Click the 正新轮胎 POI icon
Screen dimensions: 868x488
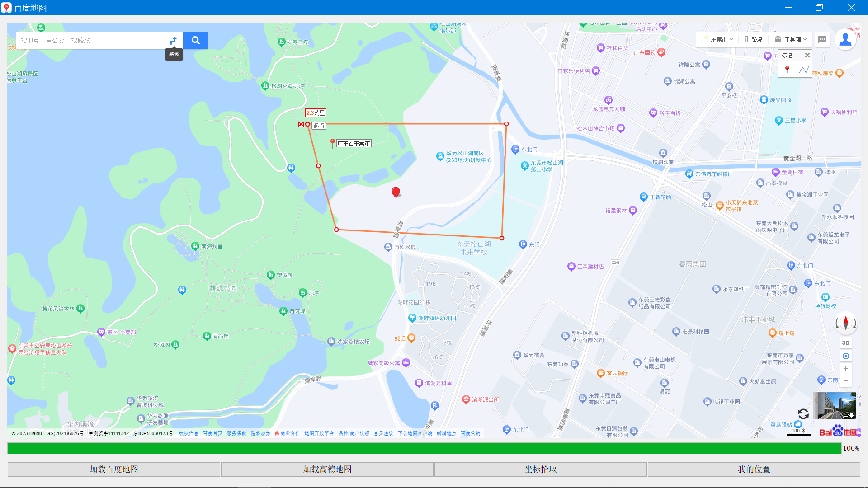coord(644,197)
